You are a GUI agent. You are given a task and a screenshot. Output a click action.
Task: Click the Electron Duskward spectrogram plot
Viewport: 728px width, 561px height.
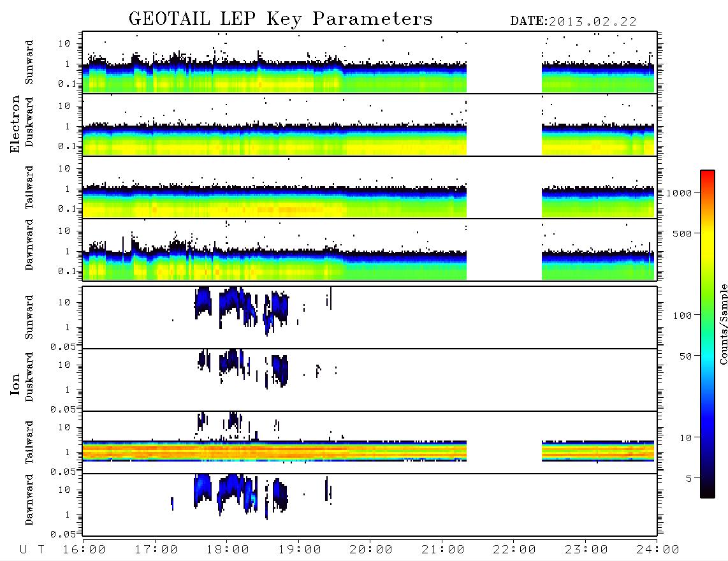370,124
